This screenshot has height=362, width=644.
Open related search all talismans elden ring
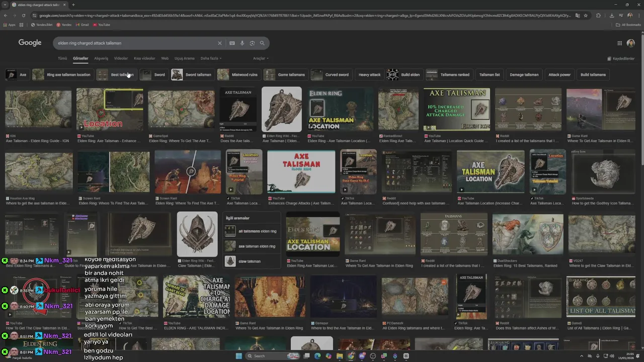click(x=252, y=231)
